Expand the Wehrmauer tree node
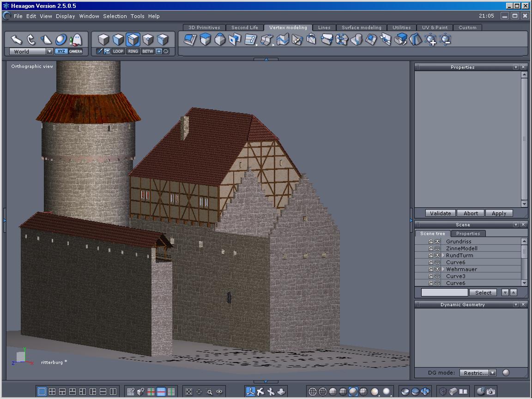Viewport: 532px width, 399px height. [x=443, y=269]
